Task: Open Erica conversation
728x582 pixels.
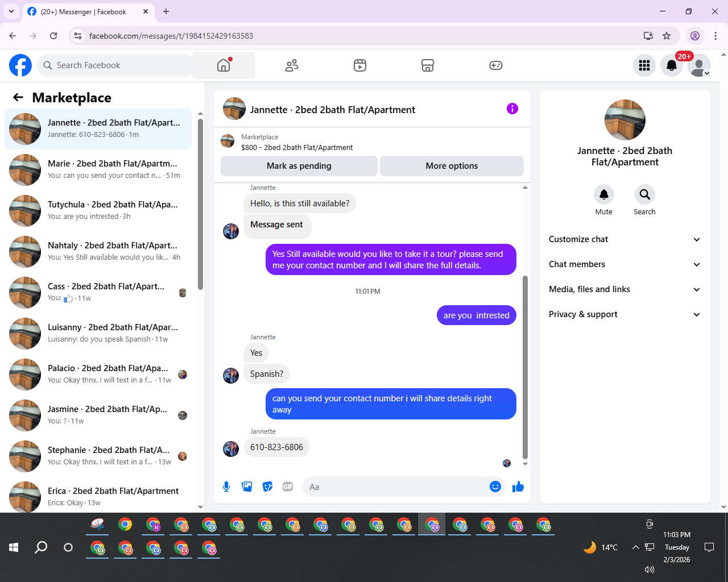Action: [98, 496]
